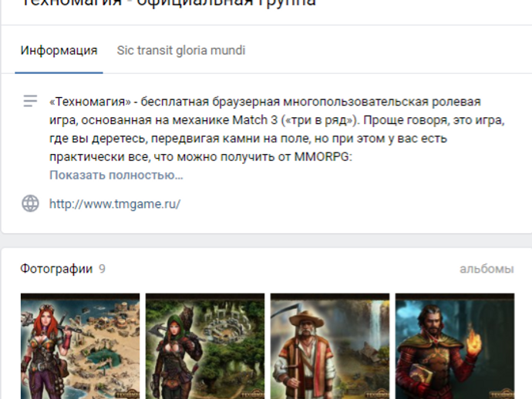Open the green-hooded huntress photo
The height and width of the screenshot is (399, 532).
(205, 346)
